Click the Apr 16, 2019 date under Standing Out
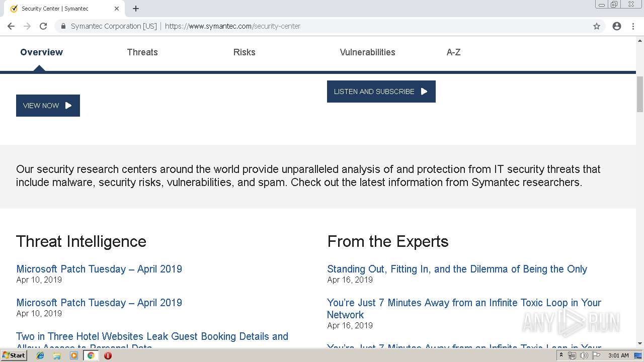Viewport: 644px width, 362px height. click(350, 280)
